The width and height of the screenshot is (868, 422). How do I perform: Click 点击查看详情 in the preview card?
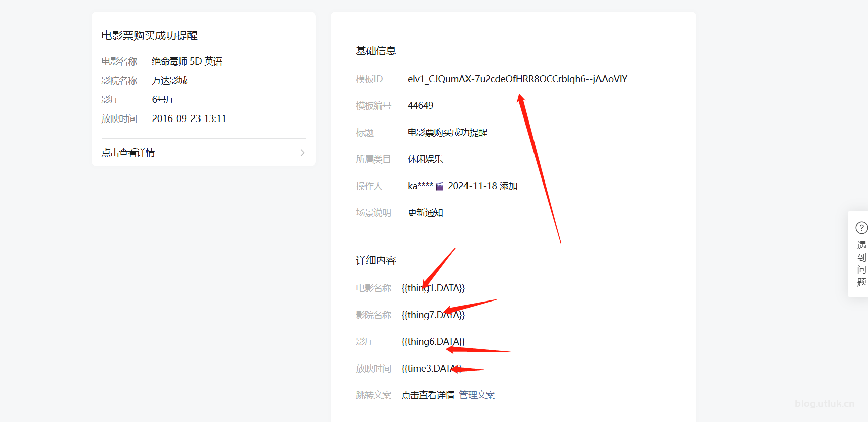pos(128,153)
